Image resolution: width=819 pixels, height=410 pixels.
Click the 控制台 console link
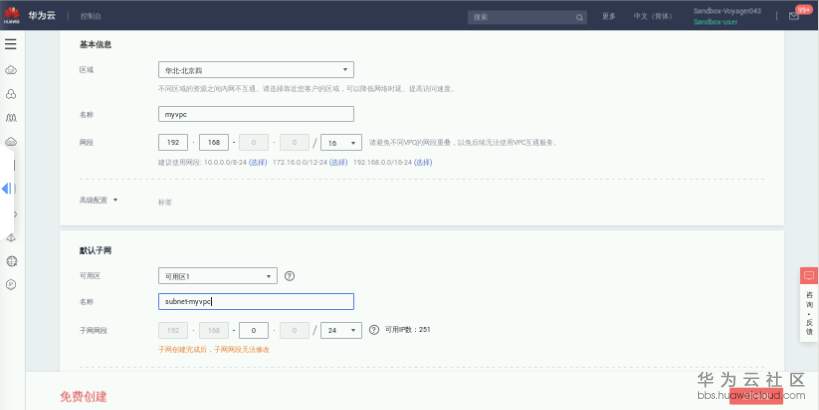pos(90,16)
